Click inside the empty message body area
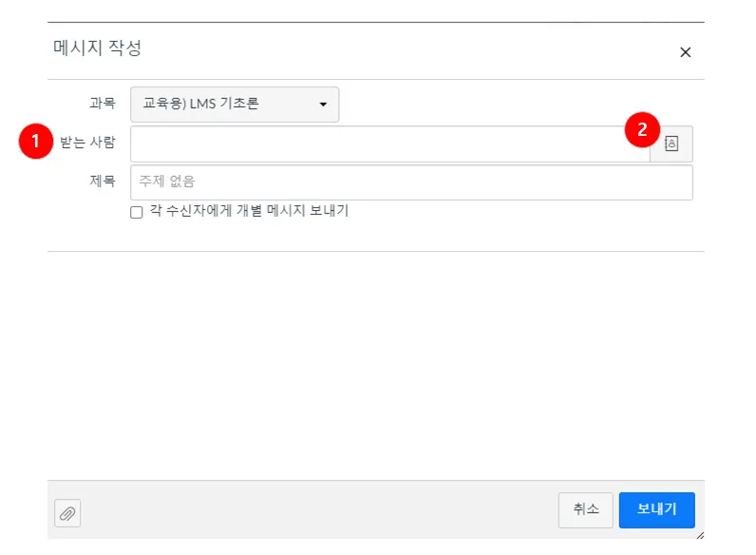Viewport: 756px width, 555px height. (x=376, y=361)
